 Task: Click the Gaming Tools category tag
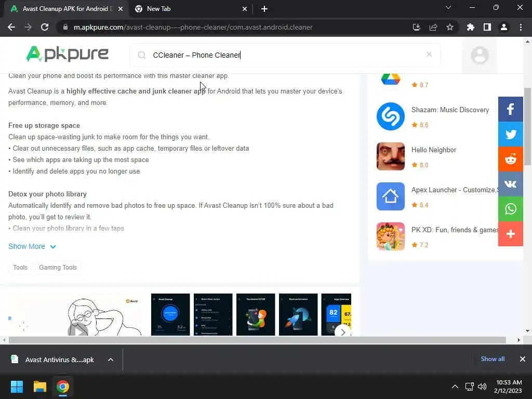coord(58,268)
